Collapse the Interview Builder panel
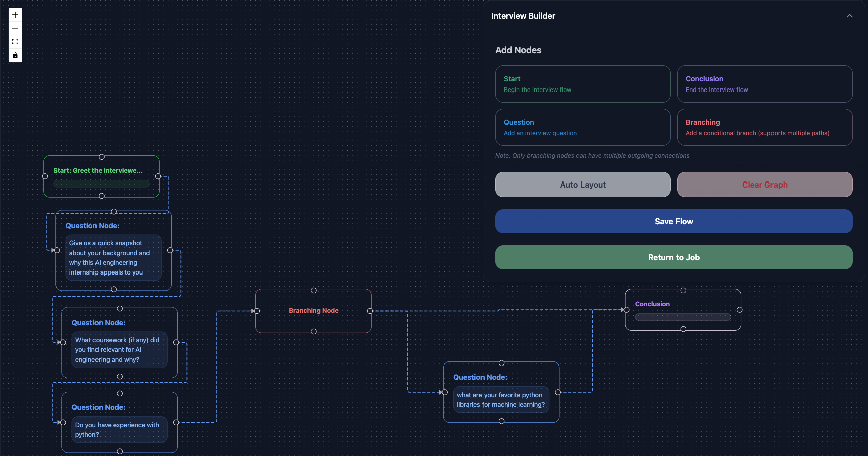The width and height of the screenshot is (868, 456). [x=849, y=16]
